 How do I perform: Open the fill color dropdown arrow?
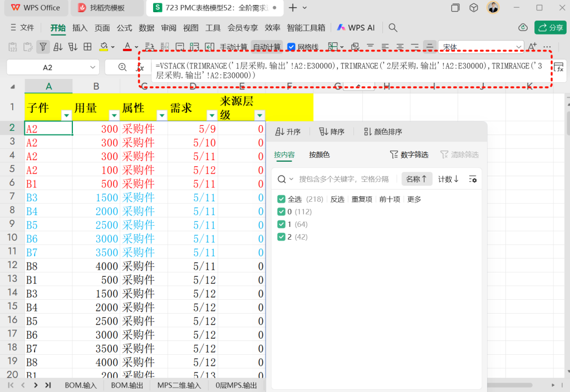coord(113,47)
